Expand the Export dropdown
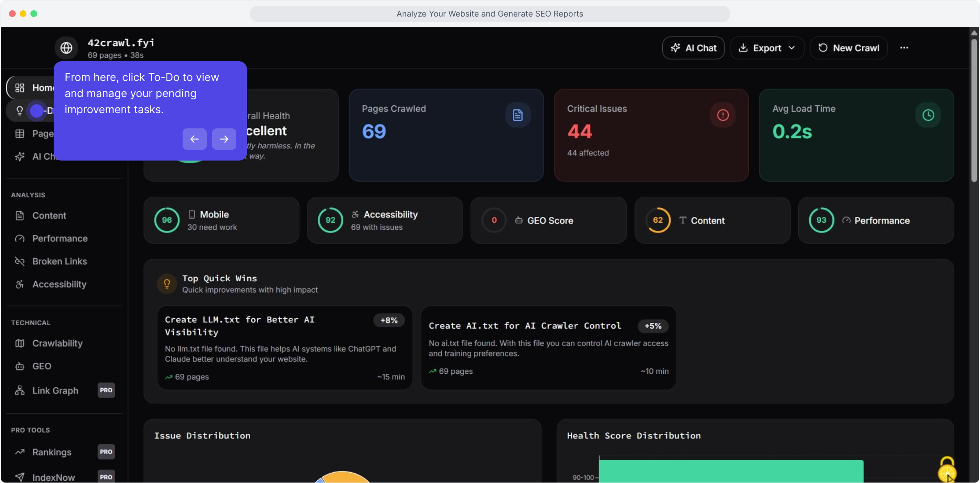 767,48
